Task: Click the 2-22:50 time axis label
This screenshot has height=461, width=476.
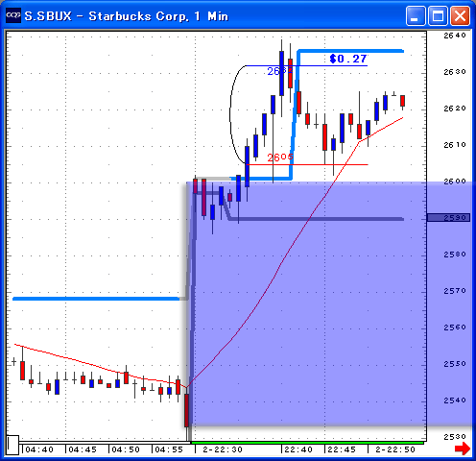Action: coord(395,449)
